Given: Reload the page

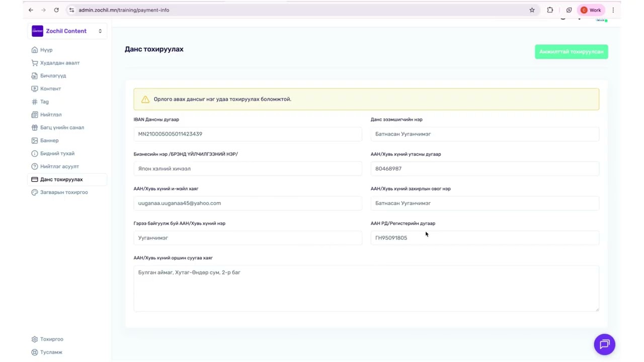Looking at the screenshot, I should [56, 10].
